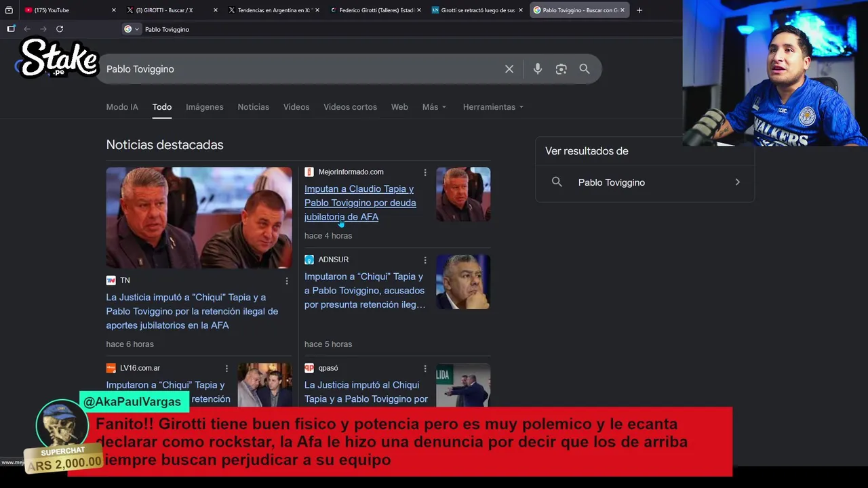Screen dimensions: 868x488
Task: Click into the Google search text field
Action: [x=298, y=69]
